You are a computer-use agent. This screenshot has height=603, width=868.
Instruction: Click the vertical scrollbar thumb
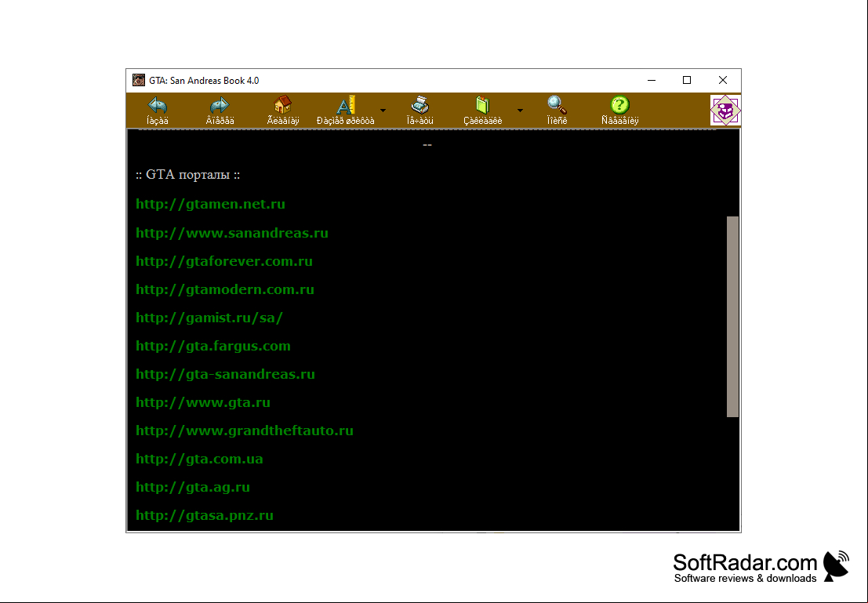(732, 317)
